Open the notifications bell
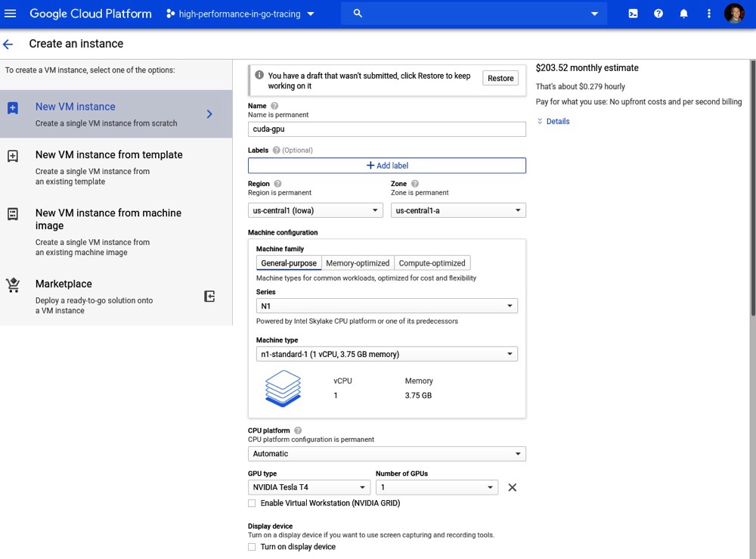This screenshot has height=559, width=756. [x=683, y=14]
